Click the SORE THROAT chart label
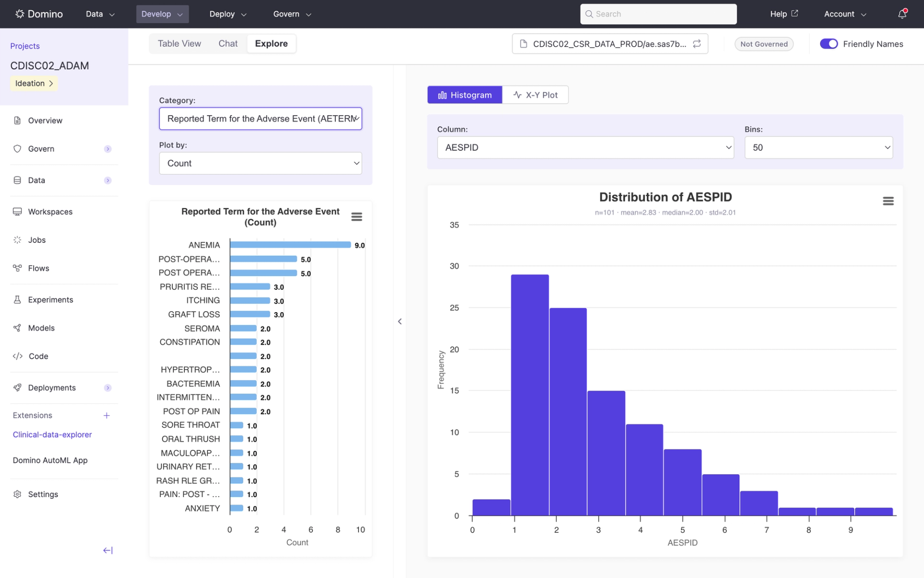Screen dimensions: 924x578 [x=191, y=425]
